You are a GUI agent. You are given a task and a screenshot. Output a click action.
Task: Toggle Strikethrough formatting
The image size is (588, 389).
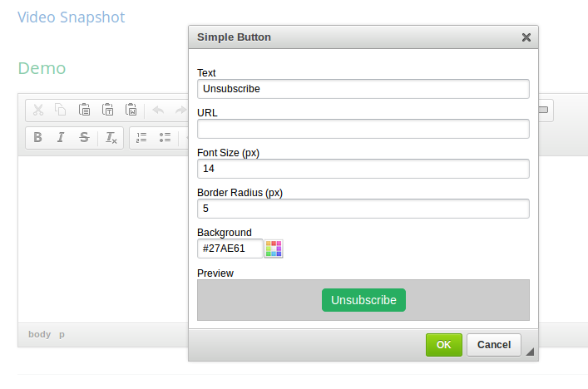(x=84, y=138)
